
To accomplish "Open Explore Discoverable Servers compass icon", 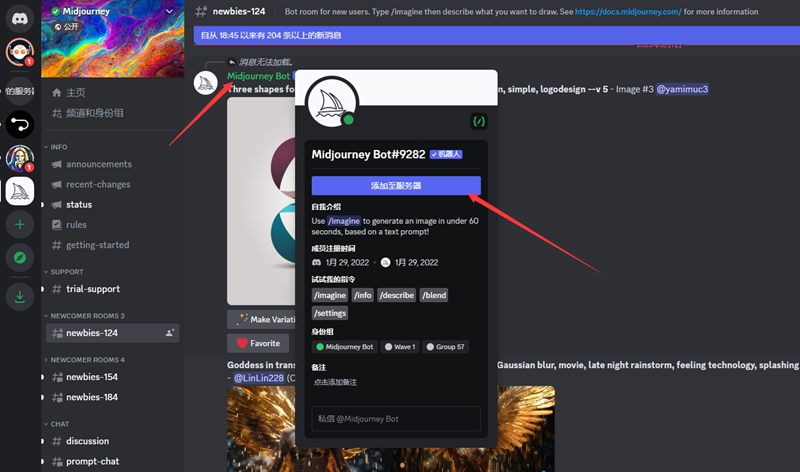I will [19, 258].
